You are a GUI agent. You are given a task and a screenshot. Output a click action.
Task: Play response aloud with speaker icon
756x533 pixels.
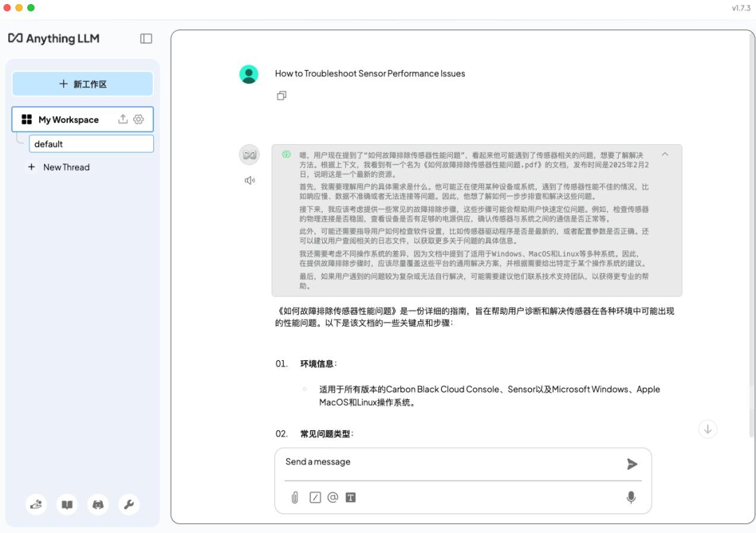[x=250, y=180]
